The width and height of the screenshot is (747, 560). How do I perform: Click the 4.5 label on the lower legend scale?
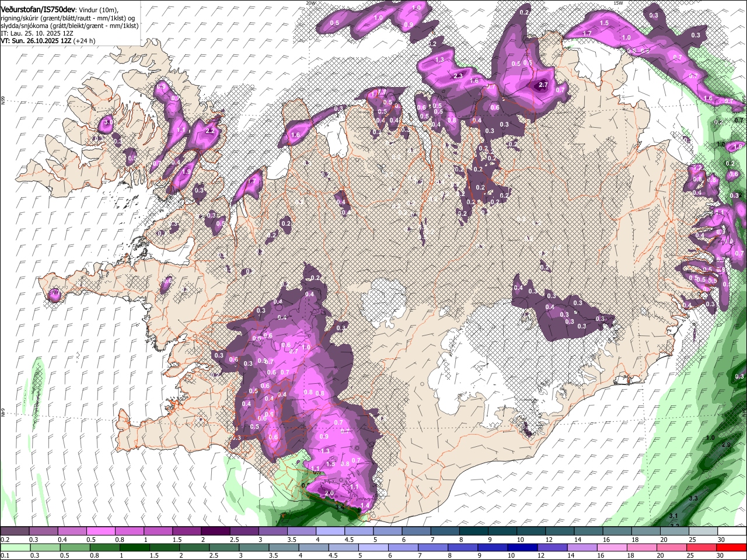click(x=333, y=555)
